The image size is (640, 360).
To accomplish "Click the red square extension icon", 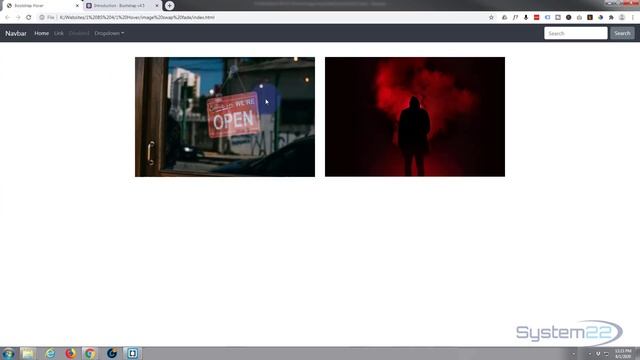I will click(536, 17).
